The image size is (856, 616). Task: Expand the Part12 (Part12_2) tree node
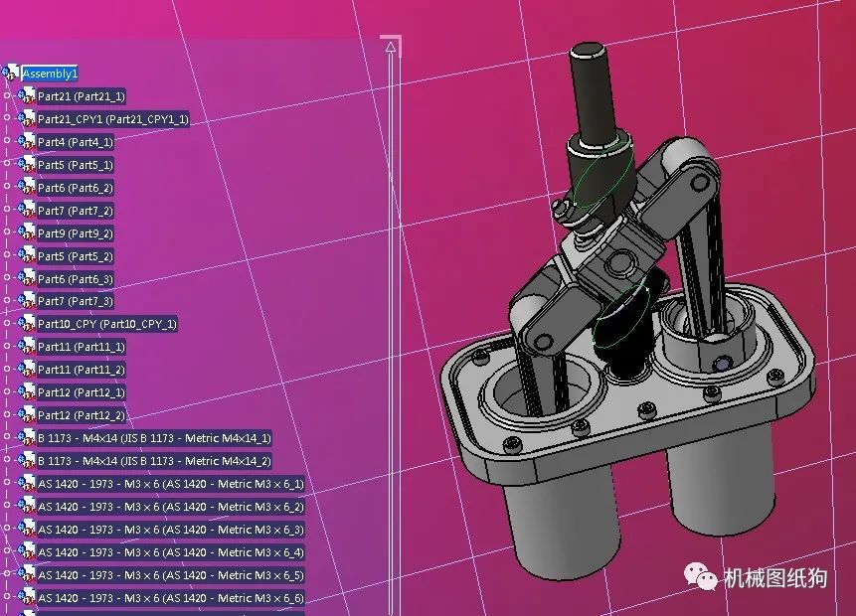tap(7, 414)
